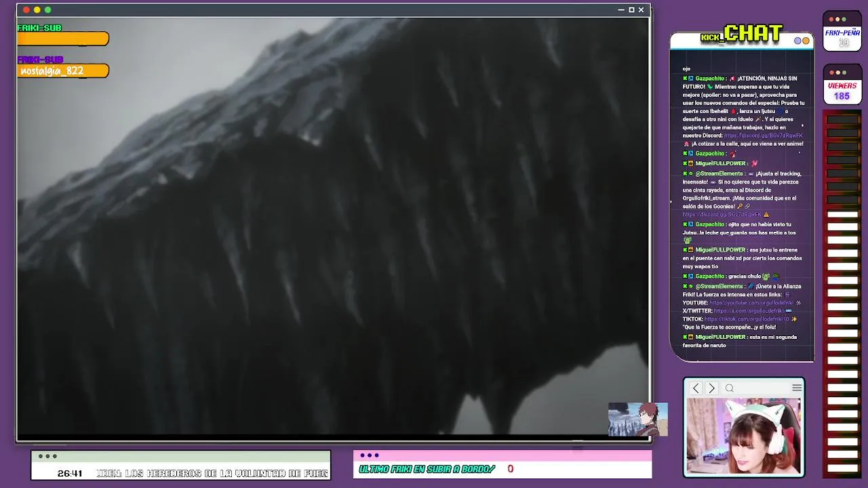Click the red 0 counter in the pink bar
Image resolution: width=868 pixels, height=488 pixels.
coord(511,468)
